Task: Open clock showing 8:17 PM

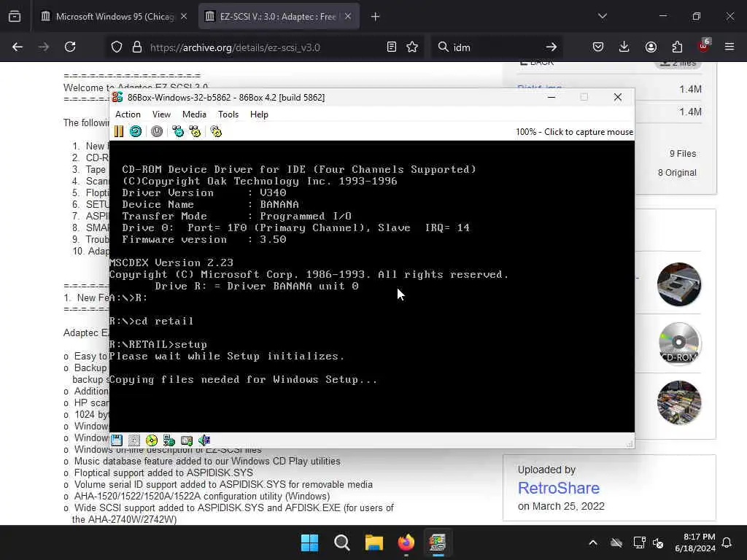Action: [x=695, y=542]
